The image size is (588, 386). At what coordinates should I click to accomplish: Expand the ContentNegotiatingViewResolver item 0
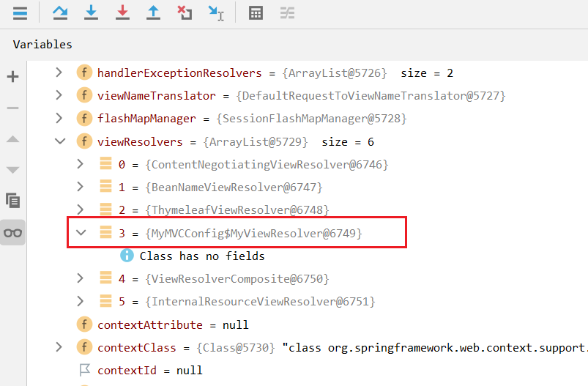click(81, 165)
